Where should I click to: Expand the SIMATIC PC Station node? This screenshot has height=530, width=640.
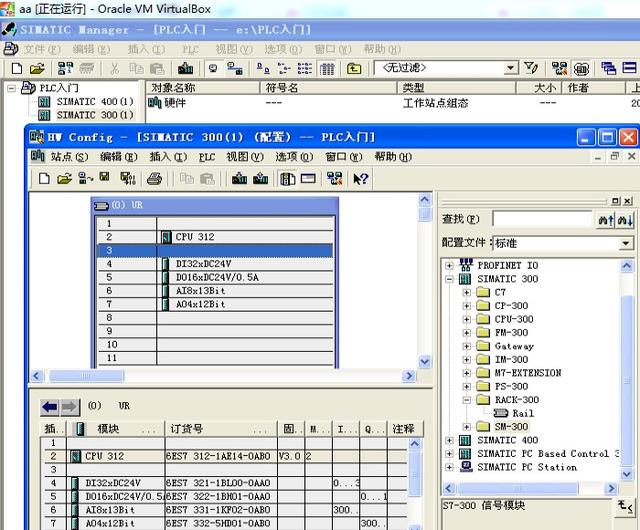point(449,467)
